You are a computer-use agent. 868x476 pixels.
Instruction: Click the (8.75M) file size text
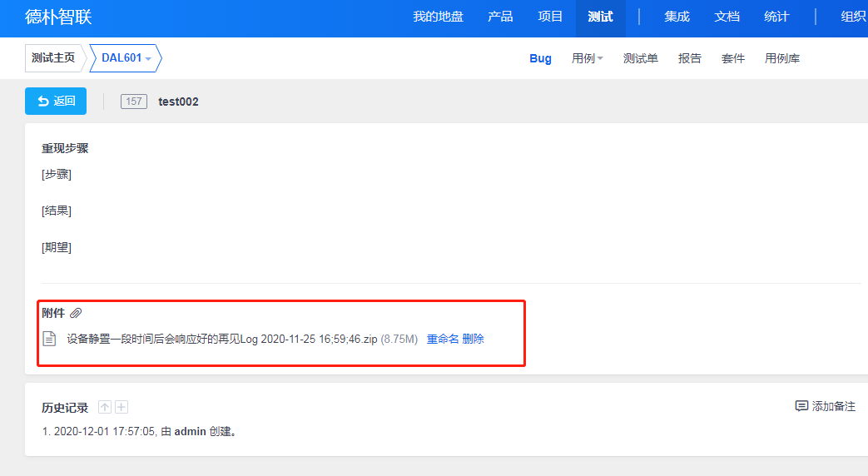(x=399, y=339)
